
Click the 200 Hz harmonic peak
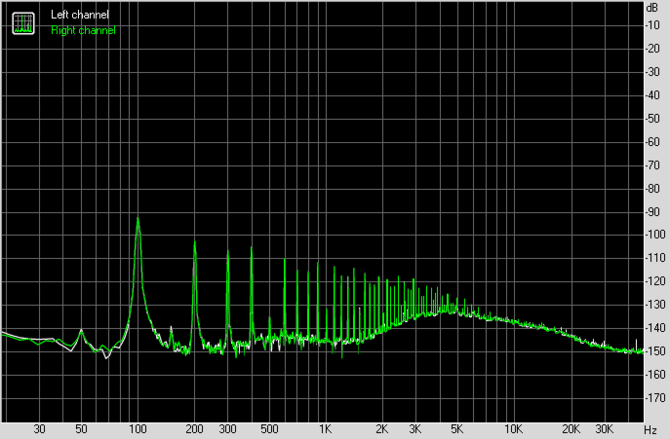tap(194, 242)
